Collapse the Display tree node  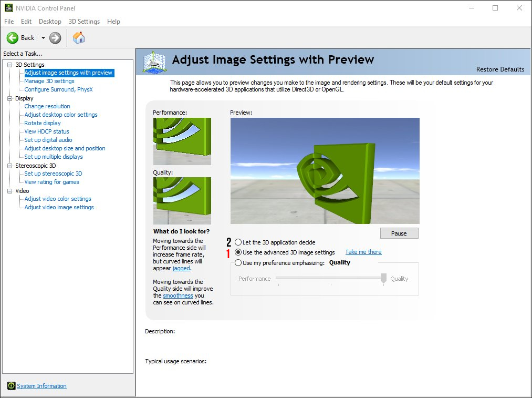point(10,98)
